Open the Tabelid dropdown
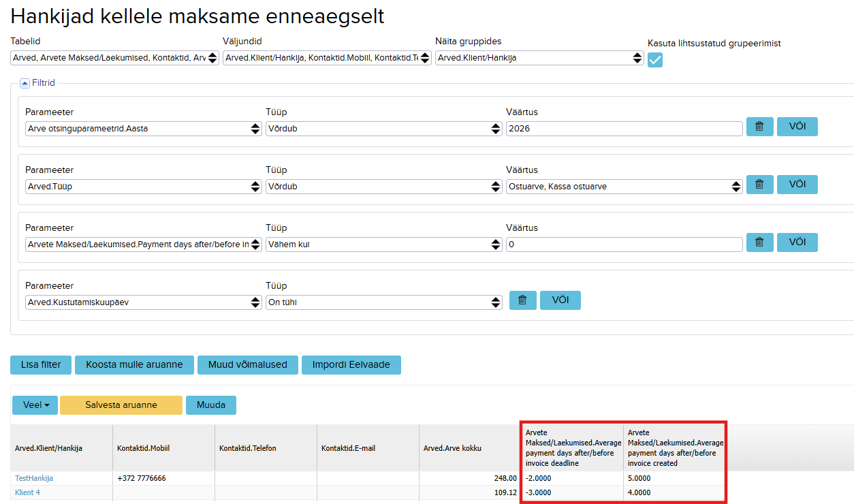The width and height of the screenshot is (854, 504). click(x=114, y=58)
